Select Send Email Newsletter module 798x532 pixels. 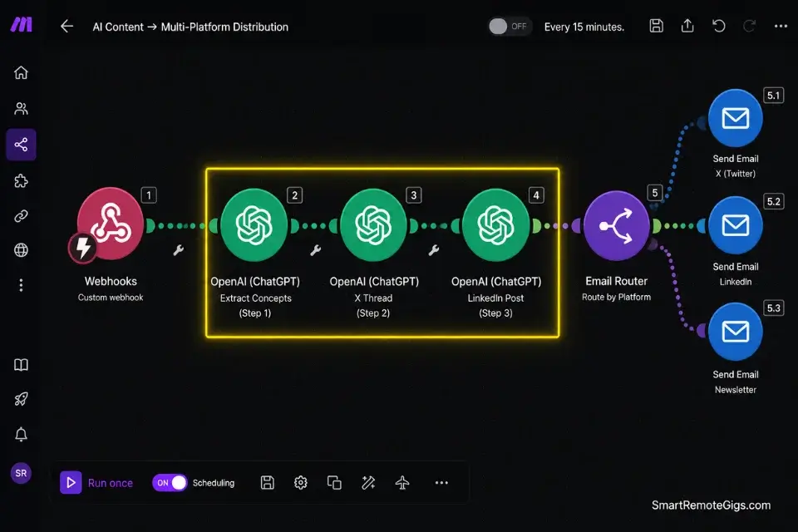pos(736,332)
